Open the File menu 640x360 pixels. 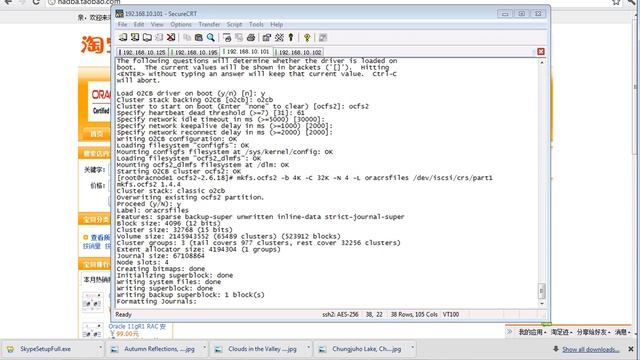[x=122, y=24]
